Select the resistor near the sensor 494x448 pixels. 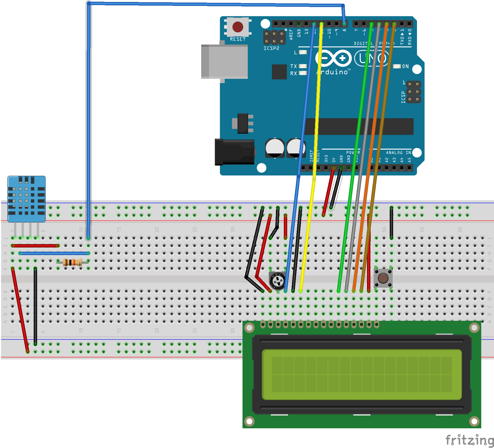(72, 262)
